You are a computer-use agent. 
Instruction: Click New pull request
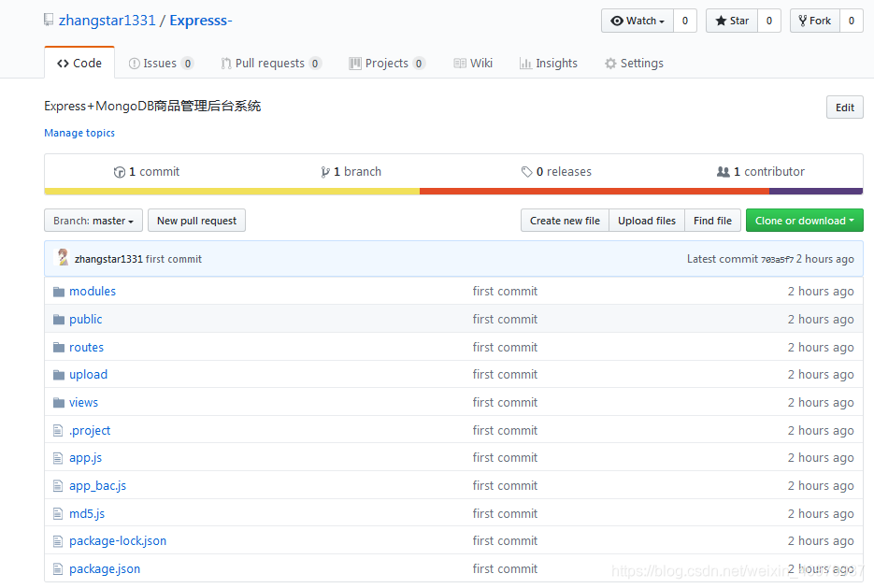point(196,221)
